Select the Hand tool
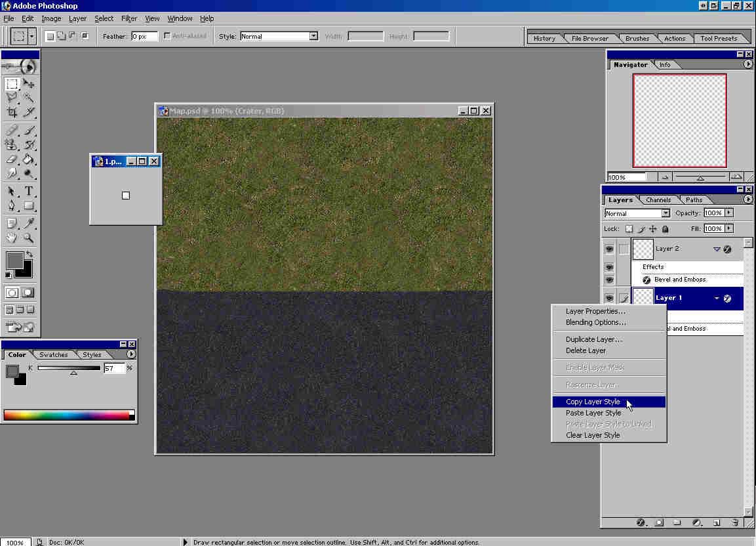Viewport: 756px width, 546px height. click(12, 238)
